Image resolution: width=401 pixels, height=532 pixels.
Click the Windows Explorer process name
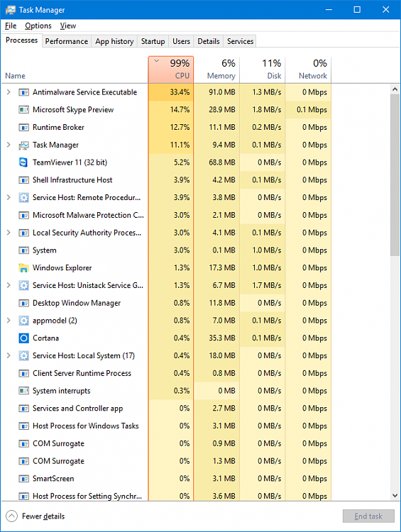click(62, 267)
